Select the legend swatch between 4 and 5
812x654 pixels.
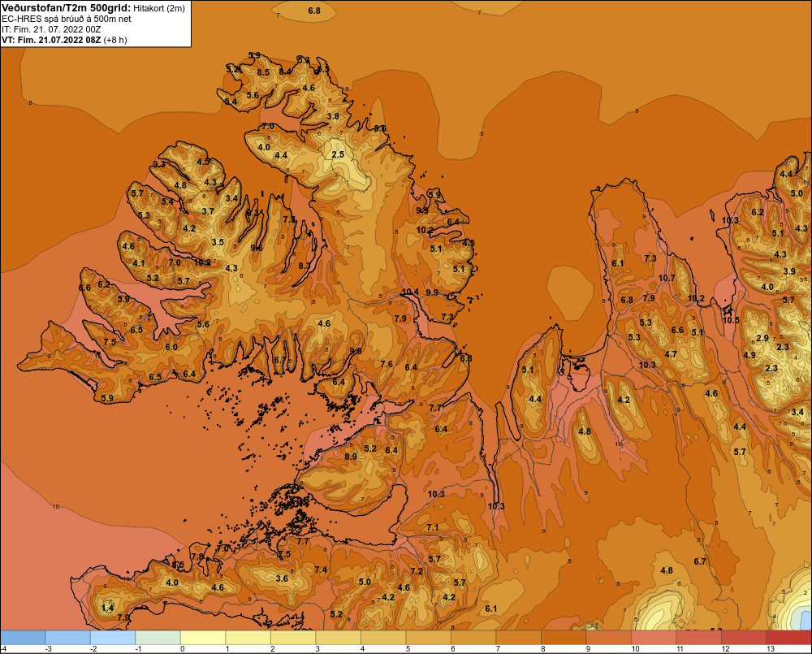point(383,638)
